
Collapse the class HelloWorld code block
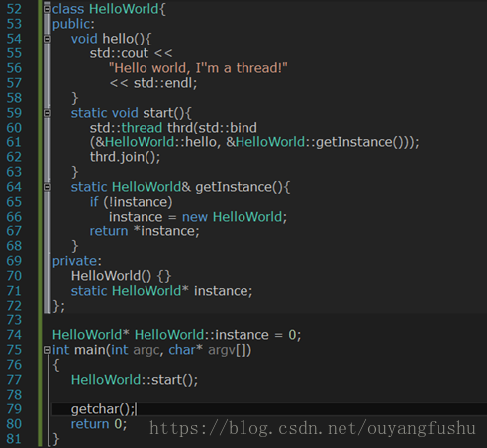[48, 9]
